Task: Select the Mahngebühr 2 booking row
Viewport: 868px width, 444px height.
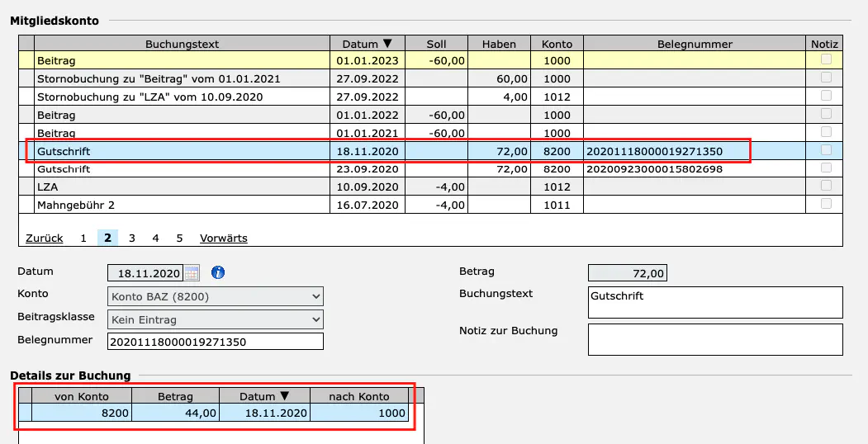Action: tap(430, 205)
